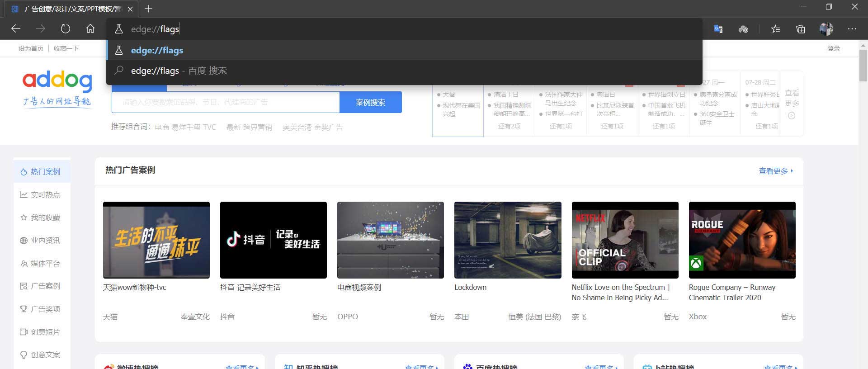
Task: Click the 恒美 (法国 巴黎) agency name
Action: point(535,317)
